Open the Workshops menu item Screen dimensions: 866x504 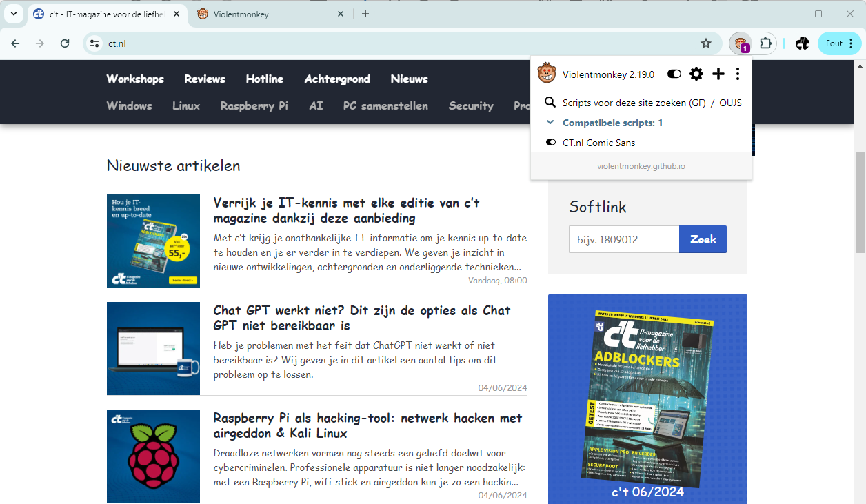[x=135, y=79]
